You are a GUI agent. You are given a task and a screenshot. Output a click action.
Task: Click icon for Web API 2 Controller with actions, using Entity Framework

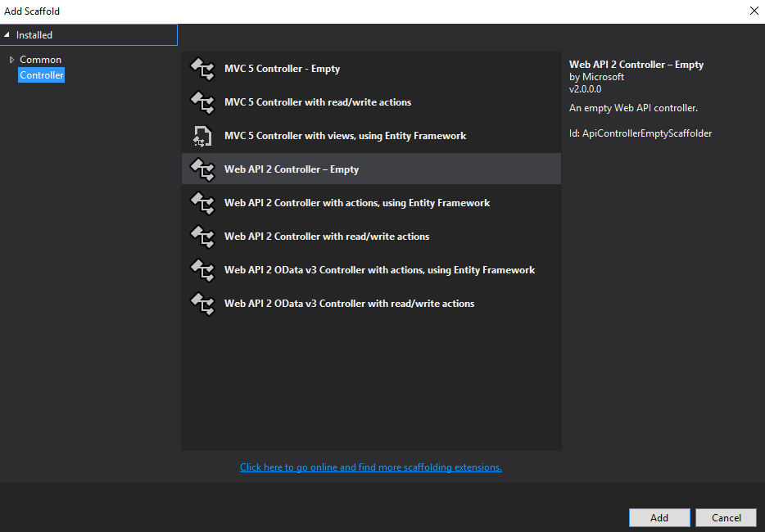pyautogui.click(x=202, y=203)
